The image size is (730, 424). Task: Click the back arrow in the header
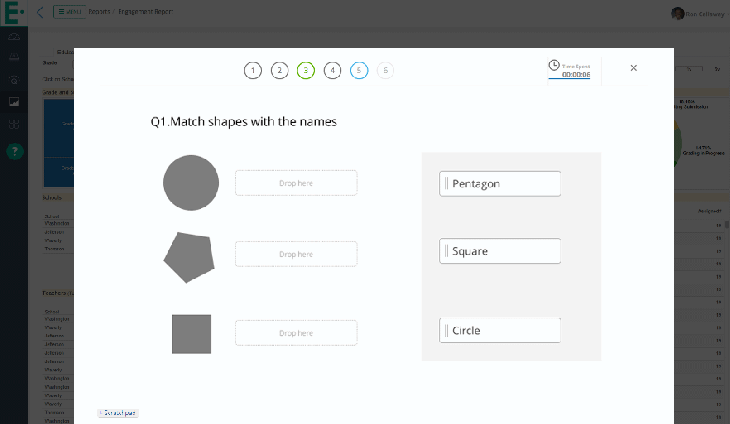click(x=40, y=13)
